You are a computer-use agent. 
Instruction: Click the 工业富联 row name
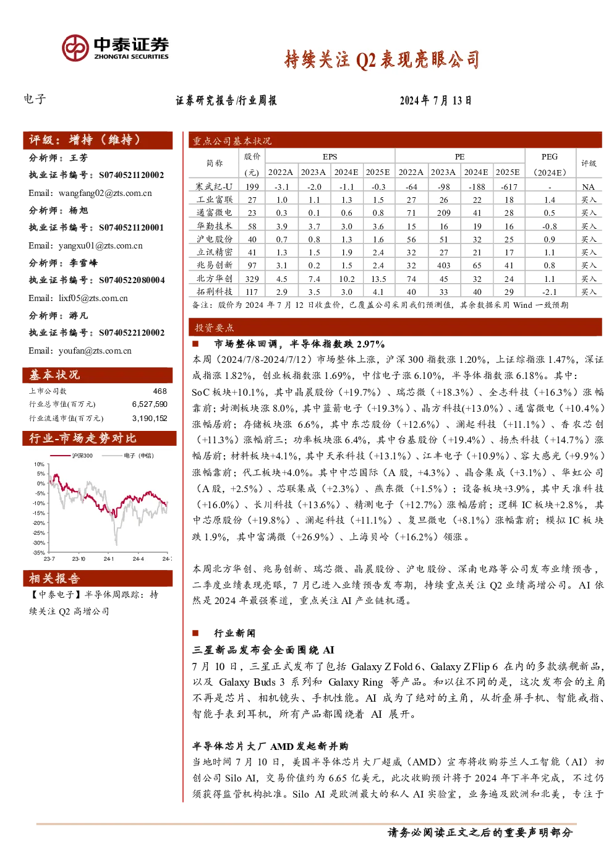pyautogui.click(x=214, y=200)
